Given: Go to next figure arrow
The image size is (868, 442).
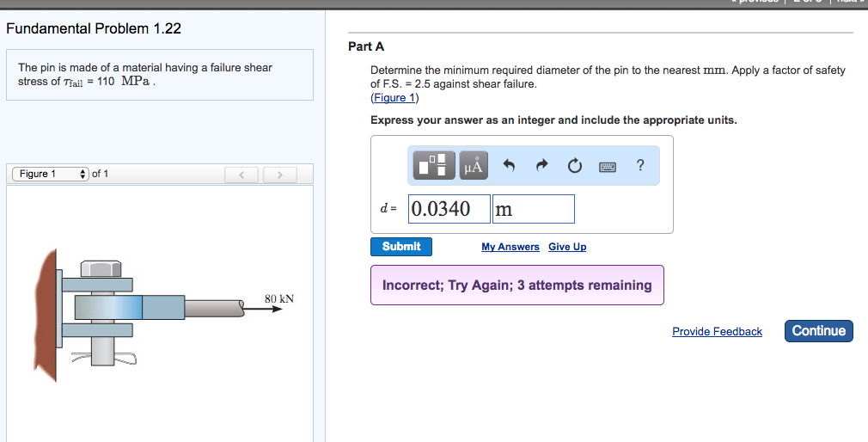Looking at the screenshot, I should (x=279, y=175).
